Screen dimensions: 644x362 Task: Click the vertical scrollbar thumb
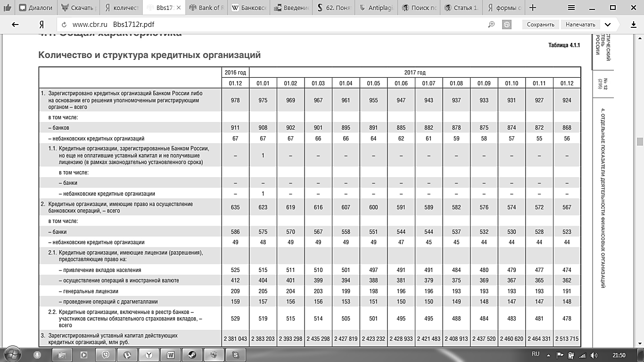[640, 141]
